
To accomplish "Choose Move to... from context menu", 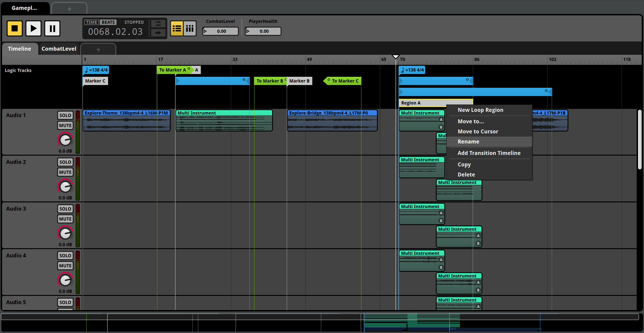I will point(489,121).
